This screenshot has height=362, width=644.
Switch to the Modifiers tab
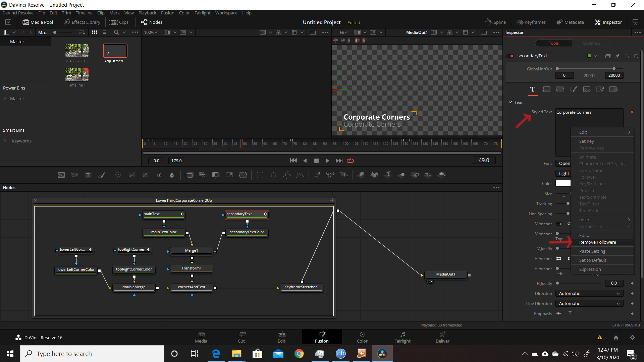coord(591,43)
